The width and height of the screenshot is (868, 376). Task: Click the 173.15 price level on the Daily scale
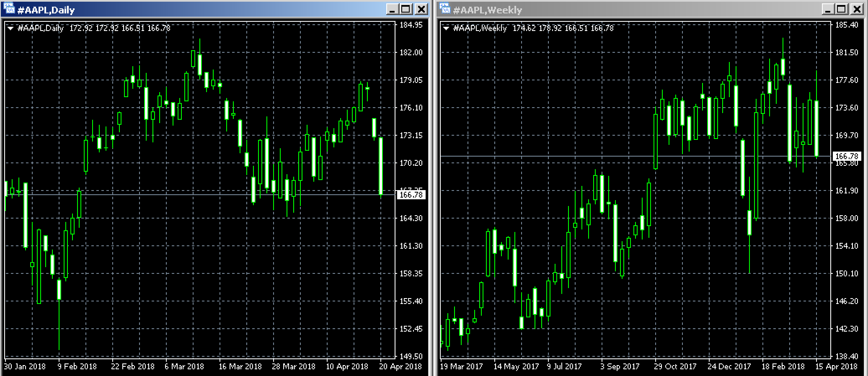(411, 136)
